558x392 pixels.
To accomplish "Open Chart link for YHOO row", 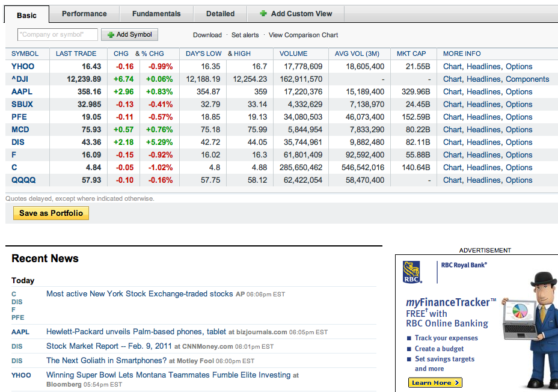I will point(452,67).
